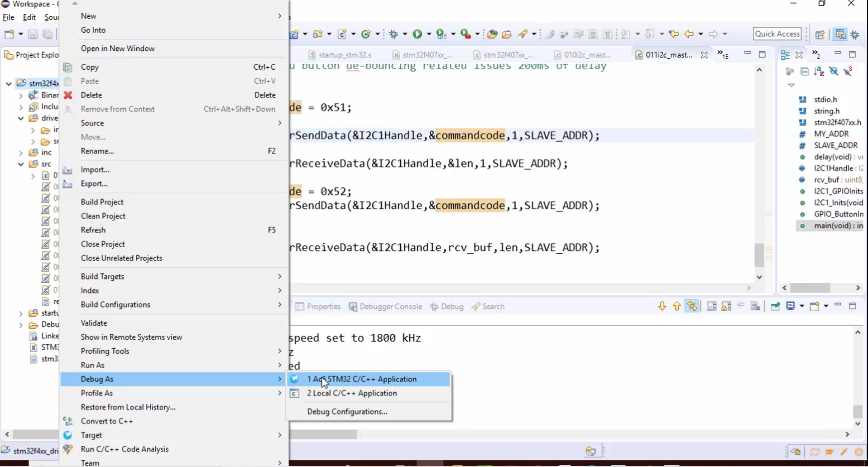Viewport: 868px width, 467px height.
Task: Toggle Mark Occurrences in toolbar
Action: tap(549, 34)
